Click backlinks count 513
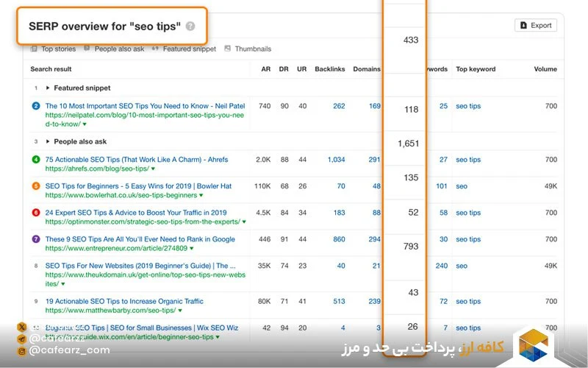 click(339, 301)
